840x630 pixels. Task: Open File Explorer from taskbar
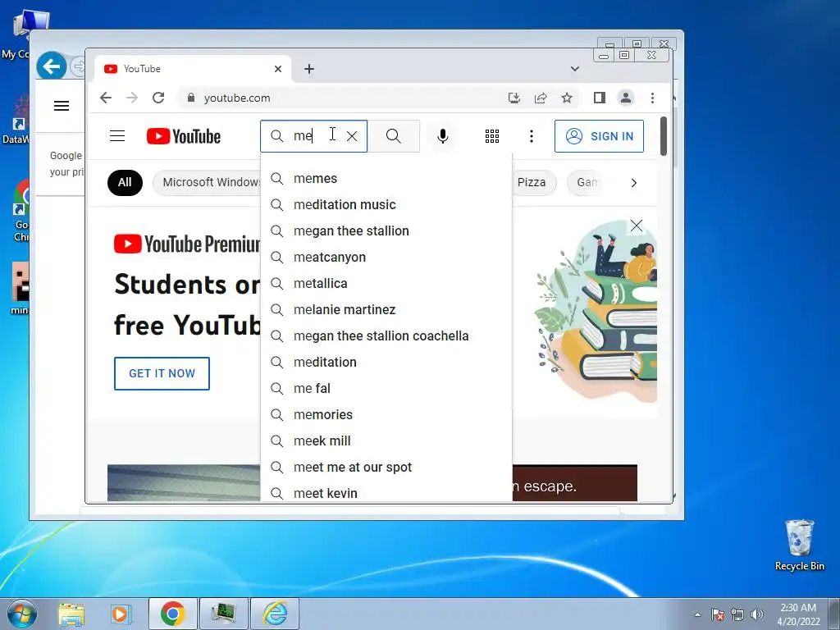pyautogui.click(x=72, y=614)
